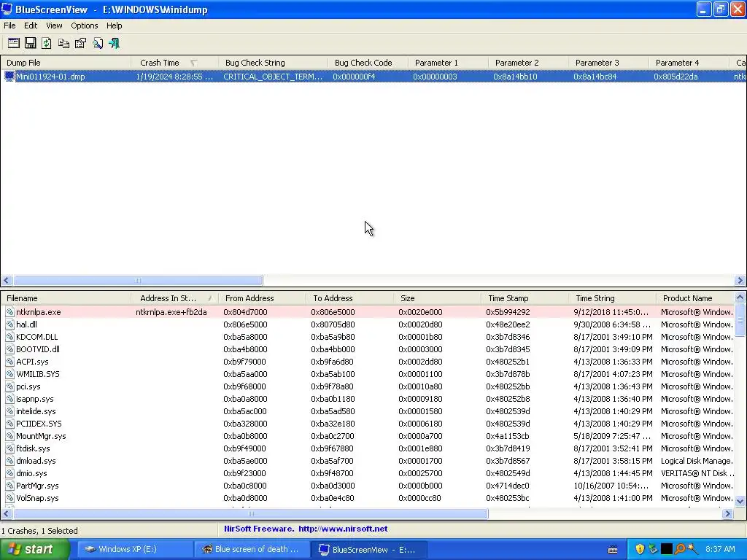Click the PartMgr.sys row icon
Viewport: 747px width, 560px height.
click(x=9, y=486)
